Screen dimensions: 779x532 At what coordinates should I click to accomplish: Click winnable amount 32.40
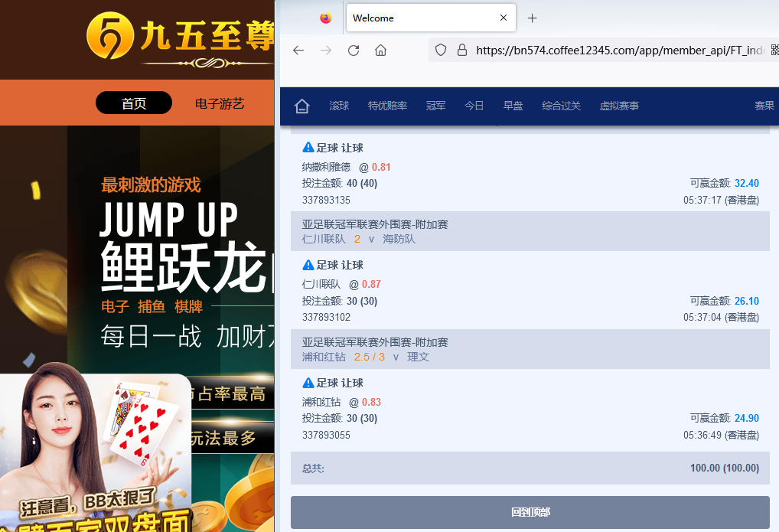(747, 183)
